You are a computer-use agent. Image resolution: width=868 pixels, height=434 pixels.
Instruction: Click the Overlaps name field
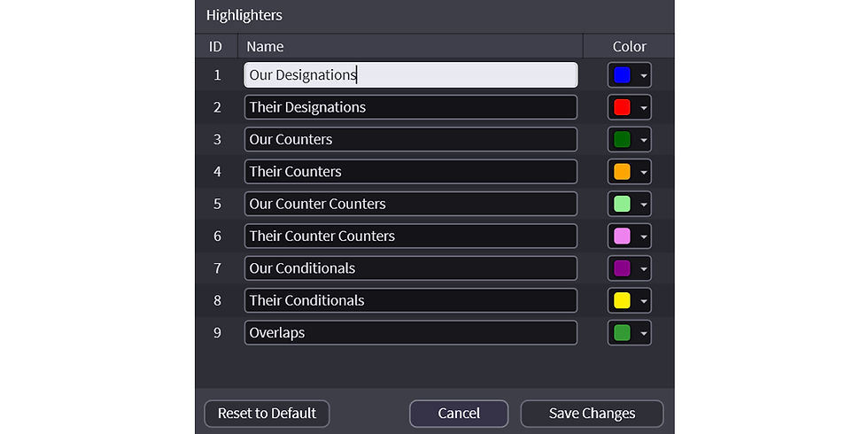tap(411, 333)
